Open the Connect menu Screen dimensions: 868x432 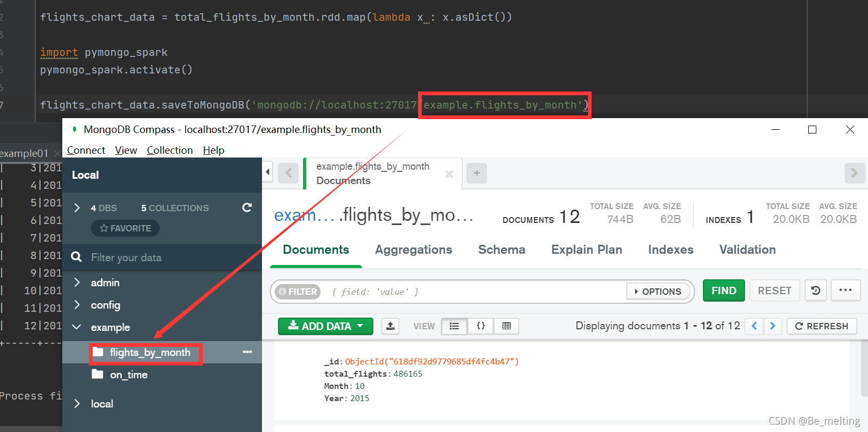click(86, 151)
